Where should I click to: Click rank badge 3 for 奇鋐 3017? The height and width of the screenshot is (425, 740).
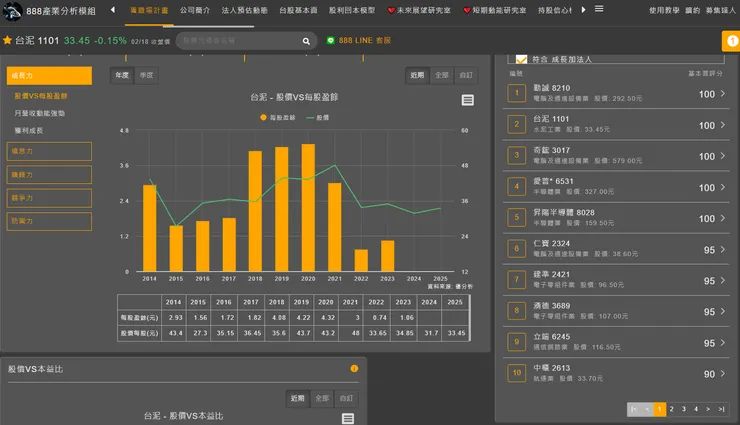[517, 155]
